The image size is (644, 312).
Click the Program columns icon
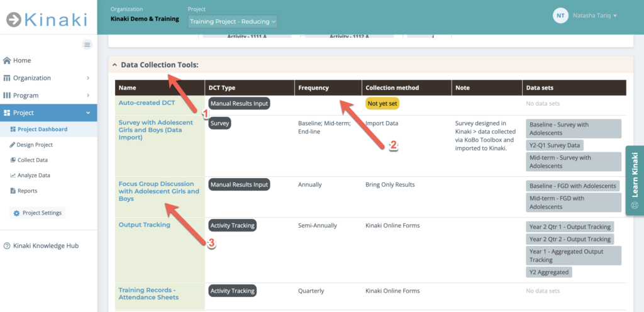[6, 95]
